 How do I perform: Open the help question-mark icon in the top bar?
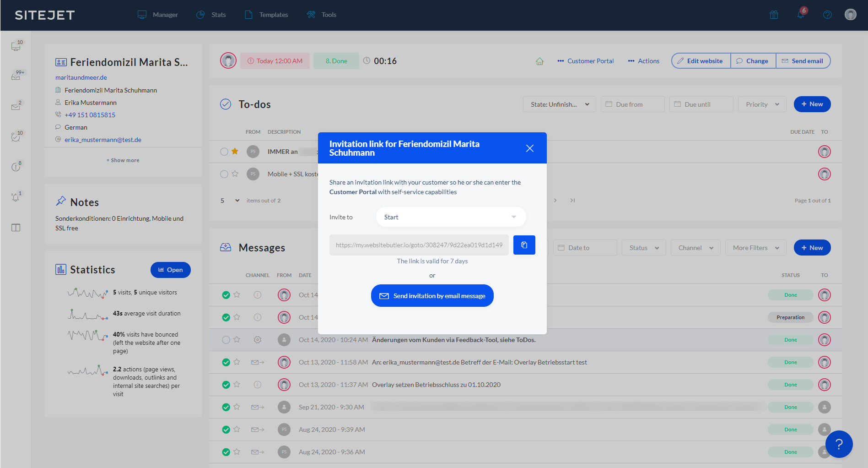coord(827,15)
